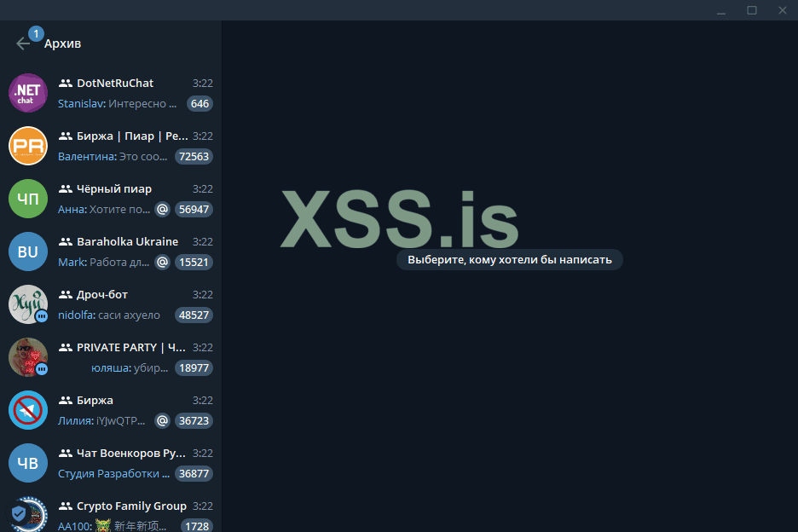Select PRIVATE PARTY chat title
Image resolution: width=798 pixels, height=532 pixels.
tap(130, 348)
